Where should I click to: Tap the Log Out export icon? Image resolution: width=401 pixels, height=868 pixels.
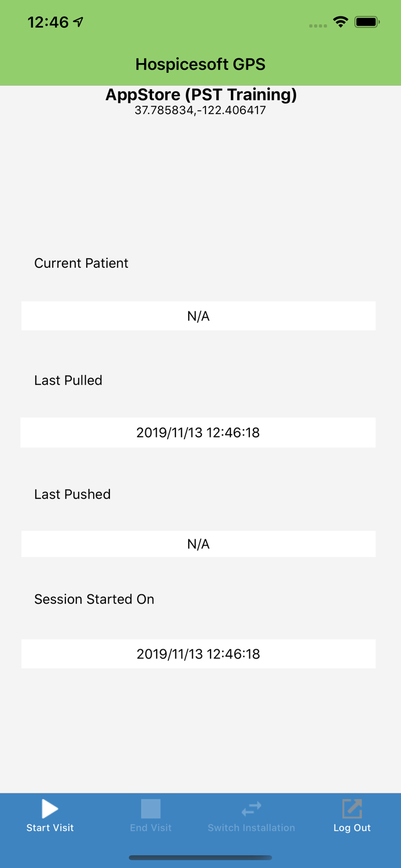pyautogui.click(x=351, y=806)
